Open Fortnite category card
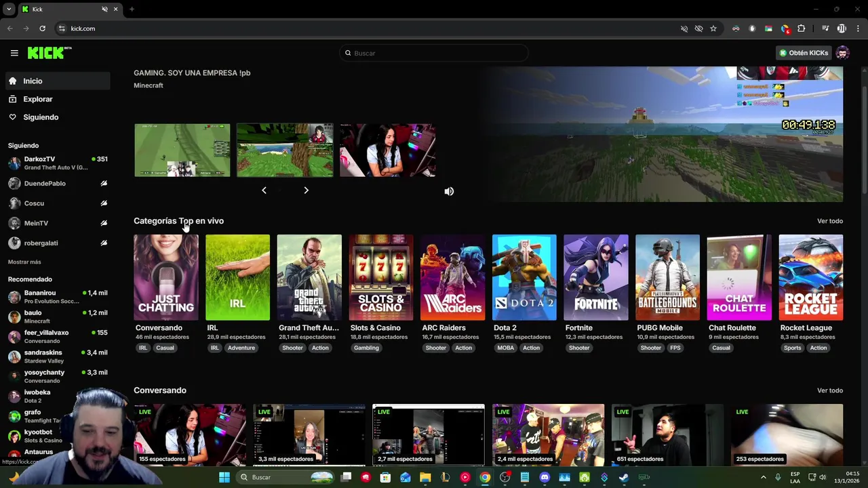 tap(596, 277)
